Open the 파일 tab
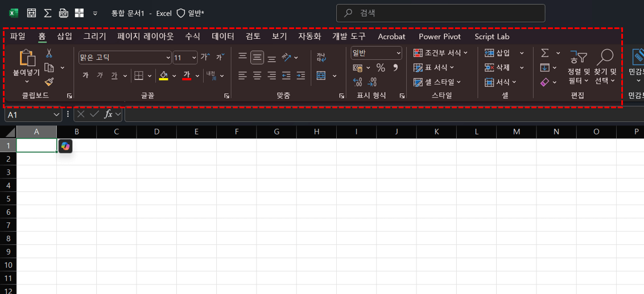The height and width of the screenshot is (294, 644). [18, 36]
